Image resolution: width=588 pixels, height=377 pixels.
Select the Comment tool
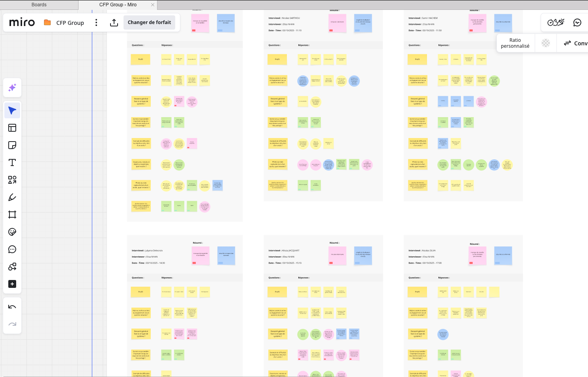12,249
